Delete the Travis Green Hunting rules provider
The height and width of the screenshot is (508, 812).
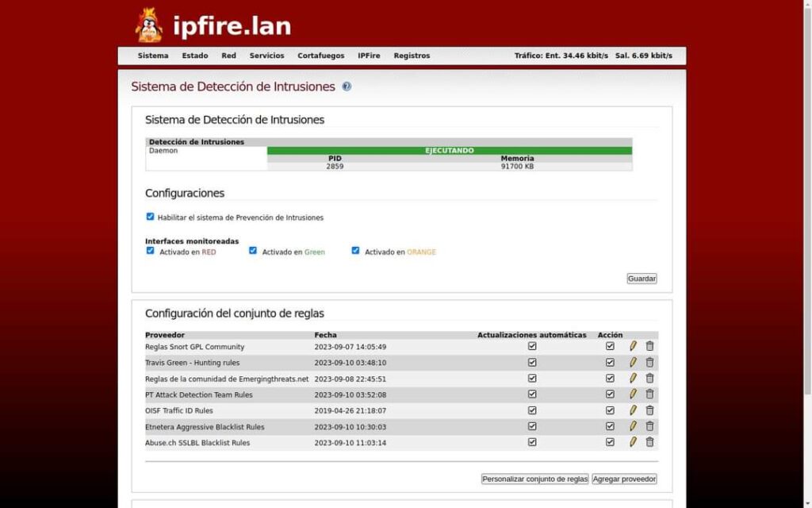tap(649, 362)
